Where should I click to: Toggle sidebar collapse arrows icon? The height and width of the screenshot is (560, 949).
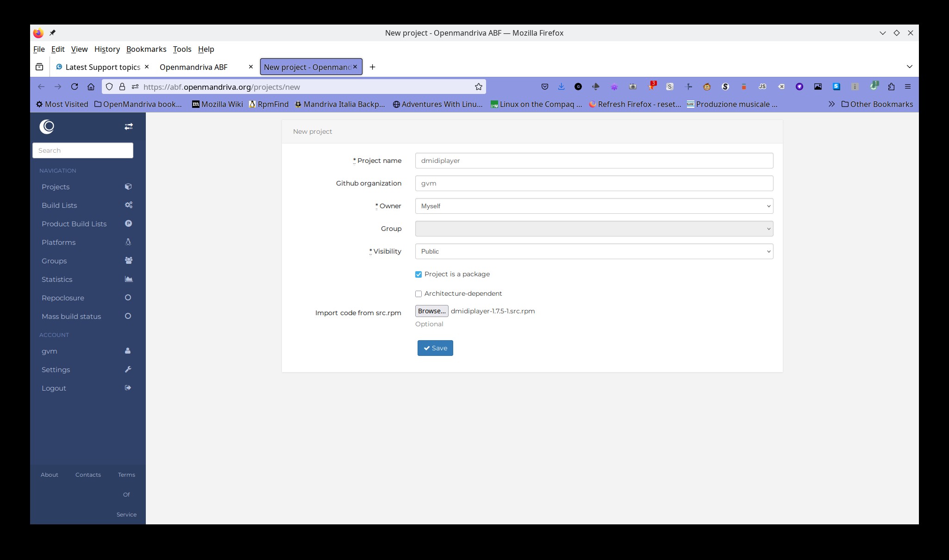pos(129,126)
